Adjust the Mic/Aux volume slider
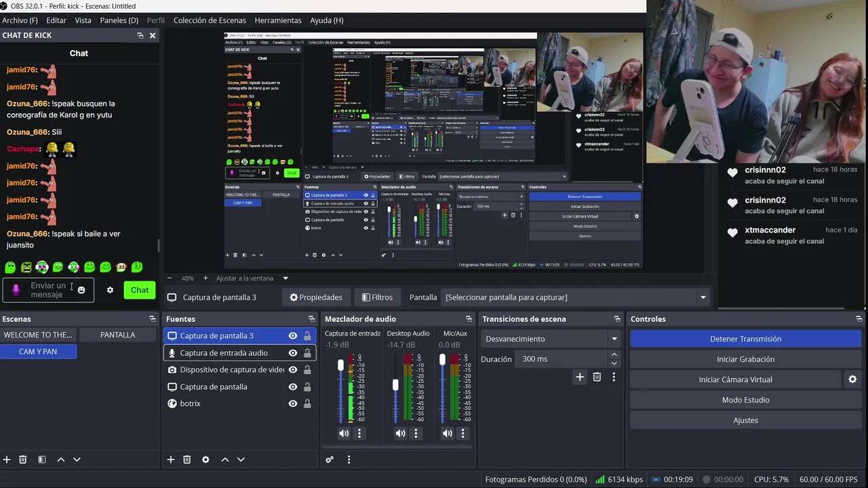The image size is (868, 488). (442, 359)
